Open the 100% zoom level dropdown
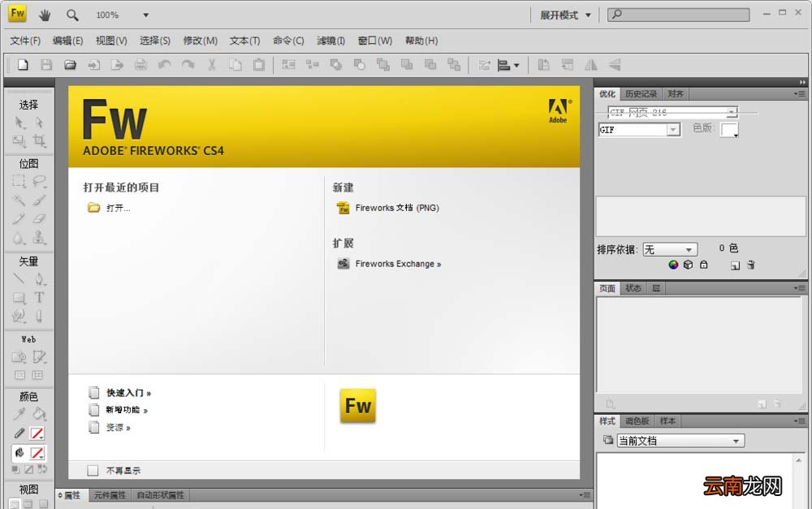The height and width of the screenshot is (509, 812). pyautogui.click(x=145, y=15)
